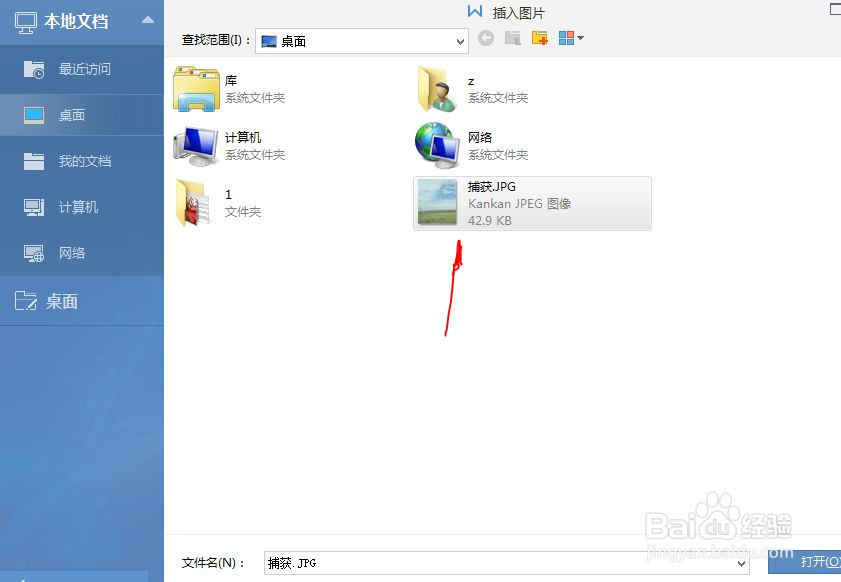Viewport: 841px width, 582px height.
Task: Create a new folder icon
Action: pos(540,38)
